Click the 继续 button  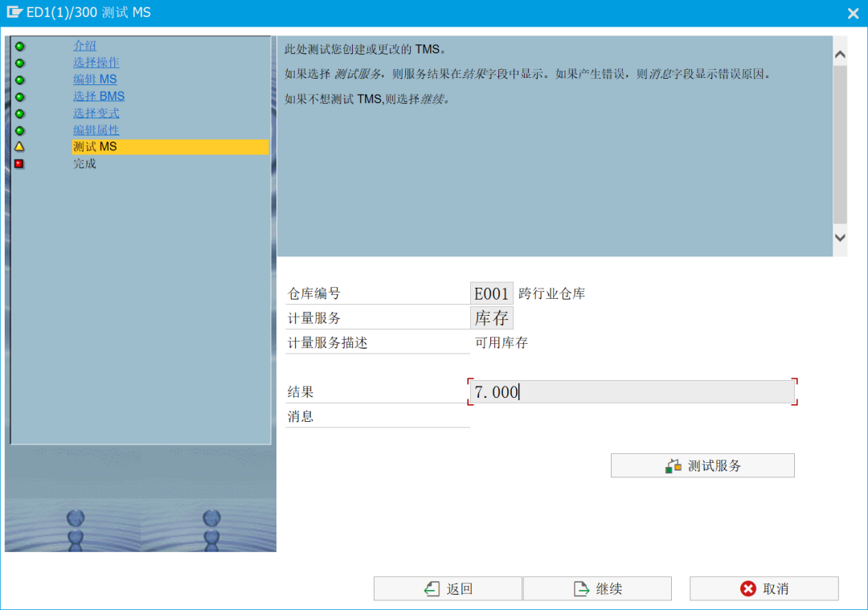[x=597, y=588]
